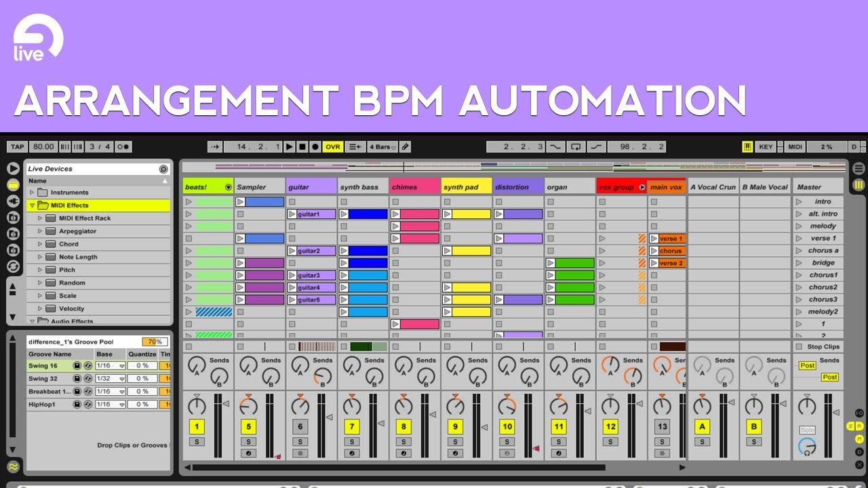Toggle the OVR overdub button
The width and height of the screenshot is (868, 488).
(333, 146)
